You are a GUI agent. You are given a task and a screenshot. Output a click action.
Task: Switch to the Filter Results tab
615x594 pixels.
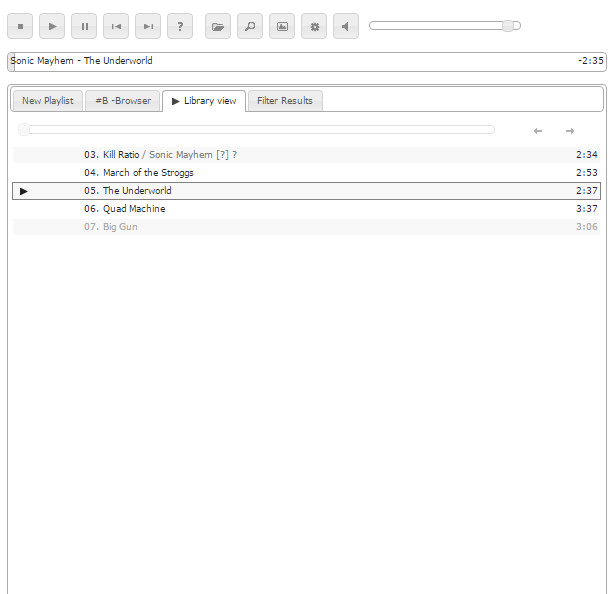click(285, 101)
